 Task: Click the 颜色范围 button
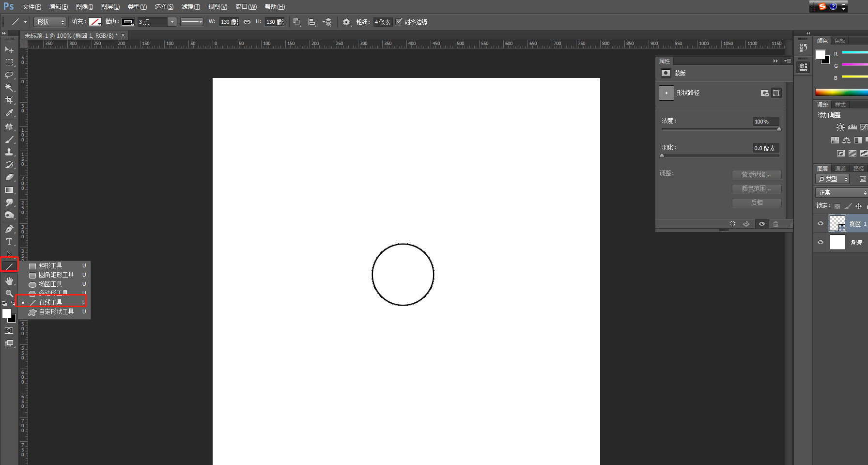click(756, 188)
